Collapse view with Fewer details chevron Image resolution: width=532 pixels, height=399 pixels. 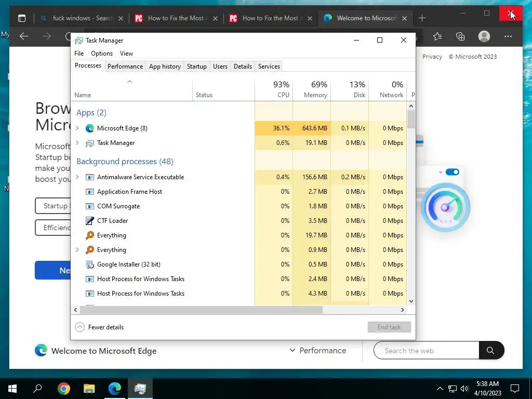[79, 327]
